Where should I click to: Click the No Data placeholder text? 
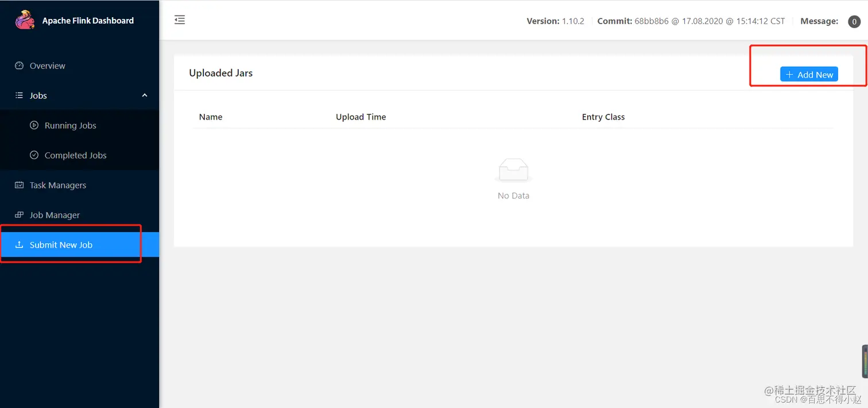(514, 195)
